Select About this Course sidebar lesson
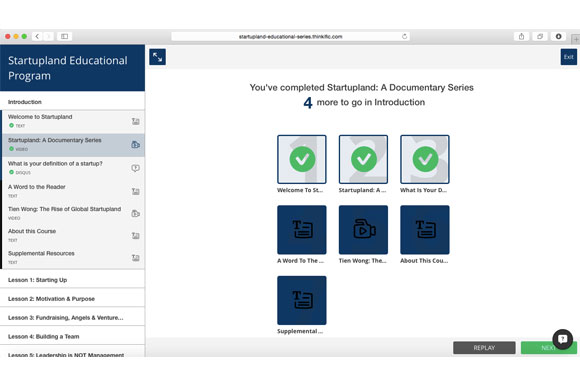 point(73,236)
